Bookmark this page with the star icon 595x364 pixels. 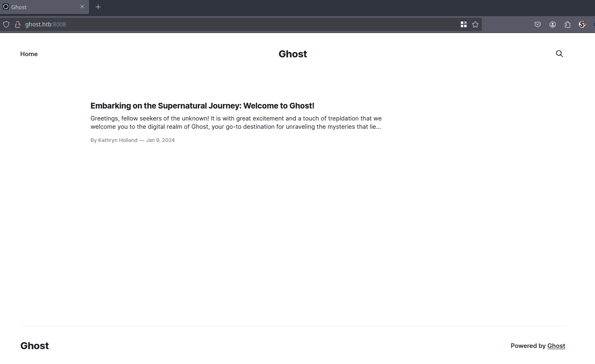(475, 24)
